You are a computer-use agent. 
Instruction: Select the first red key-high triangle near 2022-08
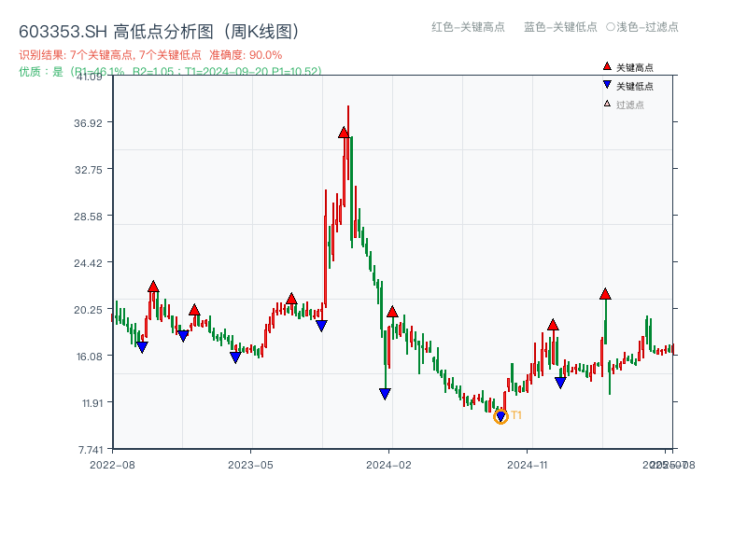152,285
